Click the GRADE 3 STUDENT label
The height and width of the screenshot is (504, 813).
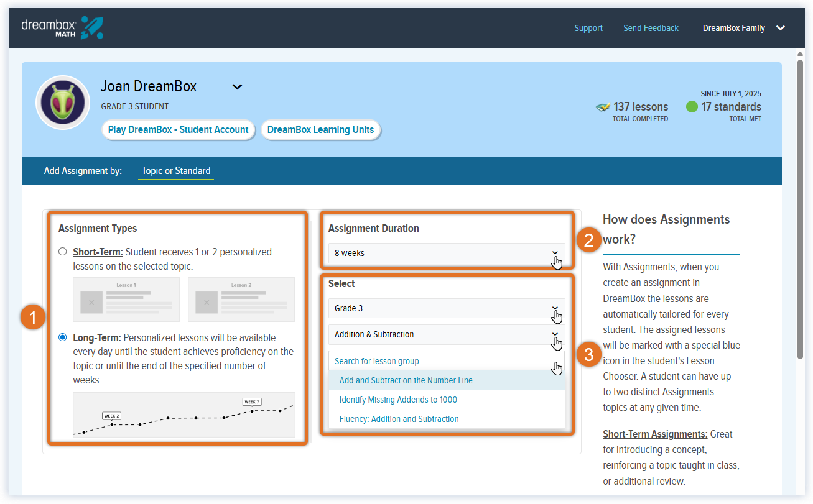(135, 106)
